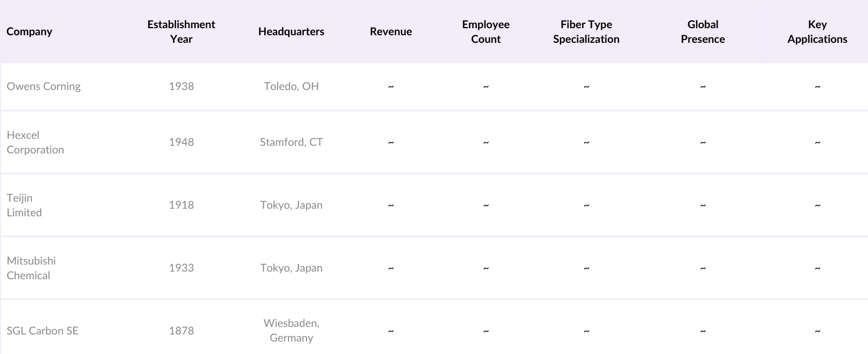The width and height of the screenshot is (868, 354).
Task: Select the Revenue column header
Action: [391, 31]
